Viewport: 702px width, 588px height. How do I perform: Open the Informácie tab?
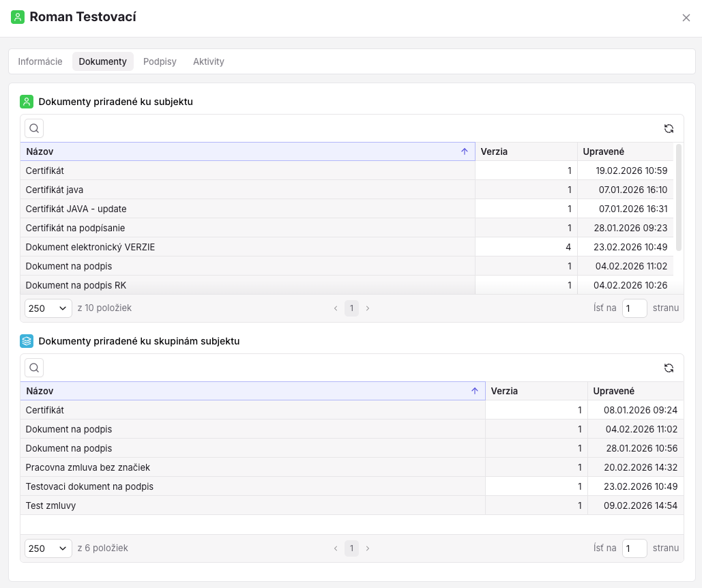click(40, 61)
